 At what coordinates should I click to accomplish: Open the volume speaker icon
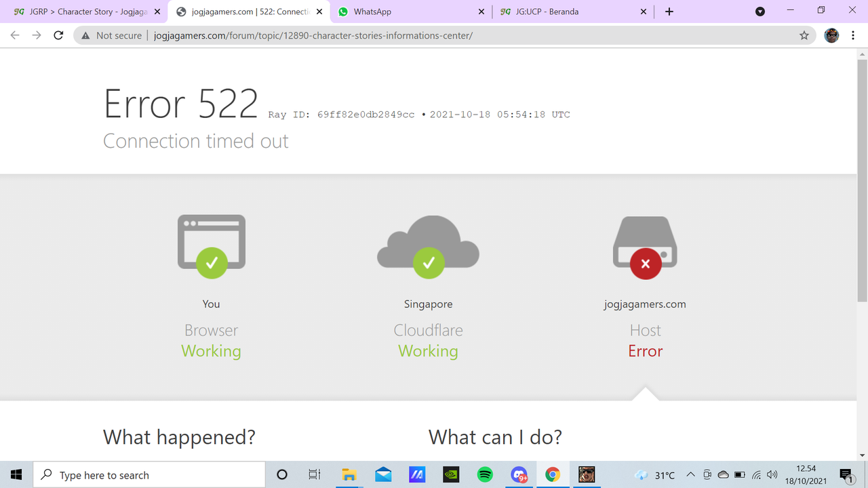pyautogui.click(x=772, y=475)
